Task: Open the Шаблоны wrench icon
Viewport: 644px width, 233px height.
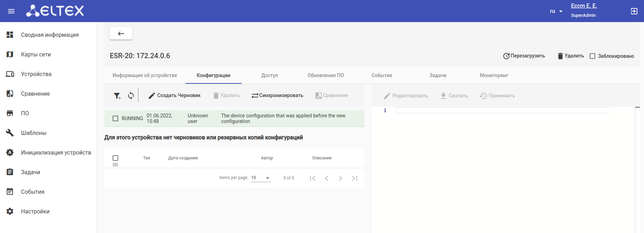Action: click(x=10, y=133)
